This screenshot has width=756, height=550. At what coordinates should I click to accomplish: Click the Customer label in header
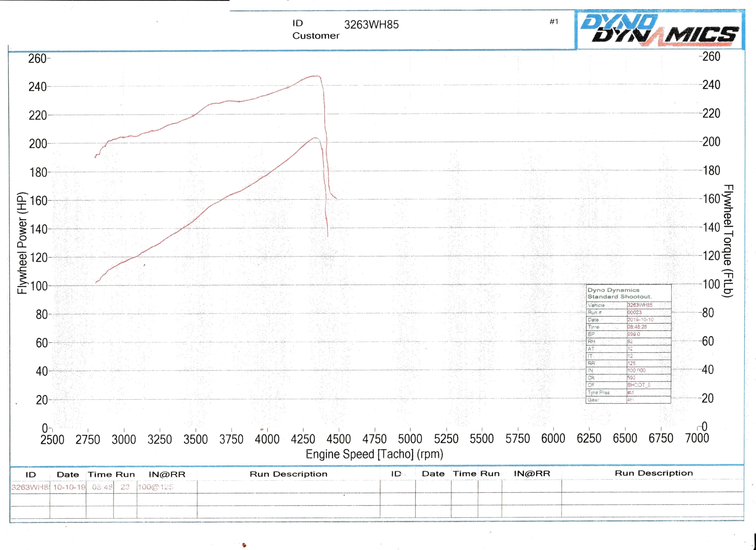coord(316,36)
